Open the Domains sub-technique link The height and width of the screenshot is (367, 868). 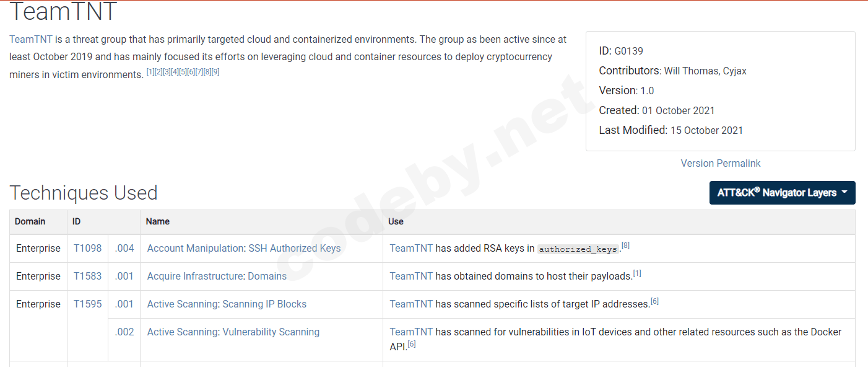click(x=267, y=276)
